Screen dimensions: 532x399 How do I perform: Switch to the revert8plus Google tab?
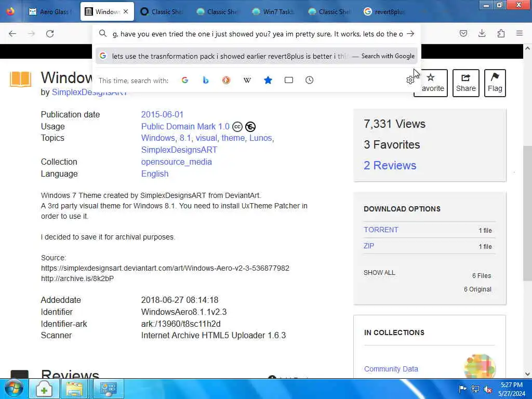coord(385,11)
